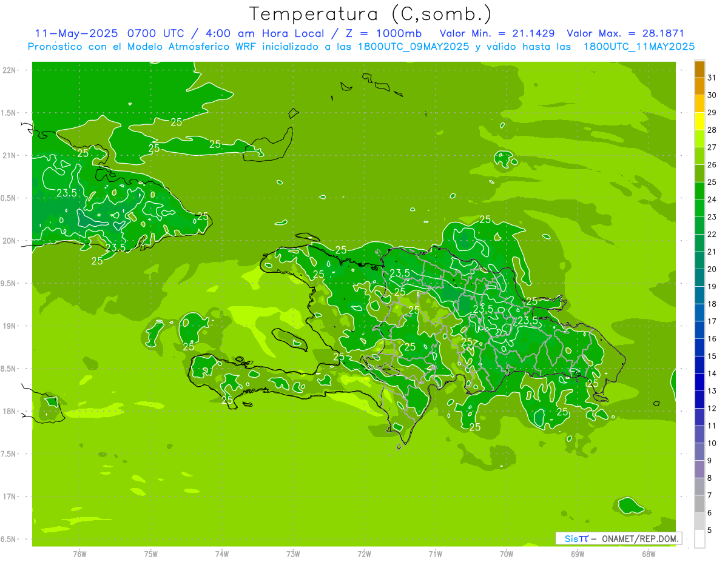Click the '9' colorbar value label
The height and width of the screenshot is (562, 728).
pos(709,461)
